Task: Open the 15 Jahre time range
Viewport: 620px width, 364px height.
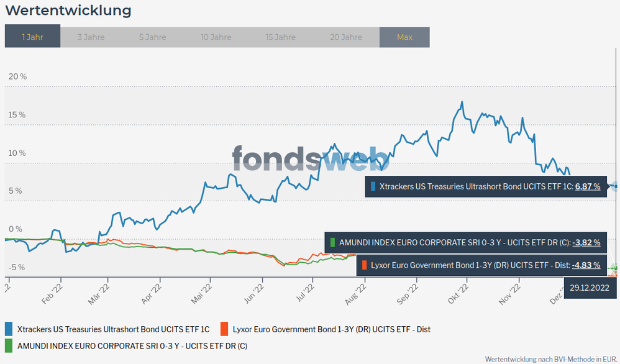Action: [x=280, y=37]
